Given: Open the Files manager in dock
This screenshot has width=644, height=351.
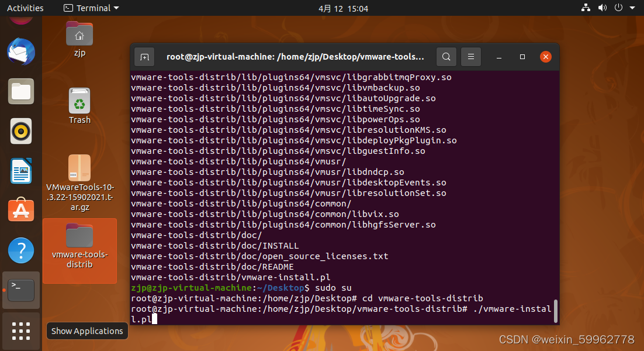Looking at the screenshot, I should point(21,91).
